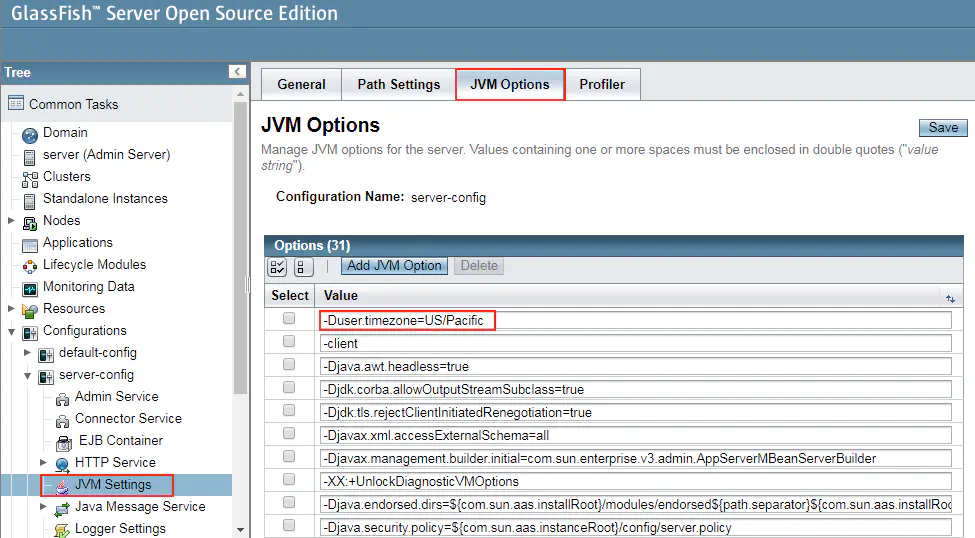The height and width of the screenshot is (538, 975).
Task: Check the box for allowOutputStreamSubclass option
Action: (289, 387)
